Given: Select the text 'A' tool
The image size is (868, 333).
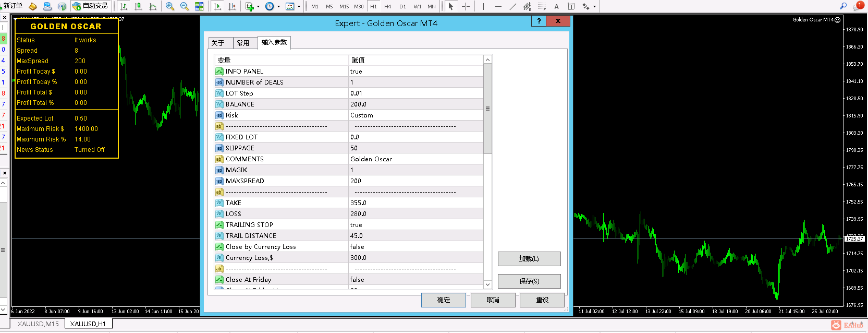Looking at the screenshot, I should [x=556, y=6].
